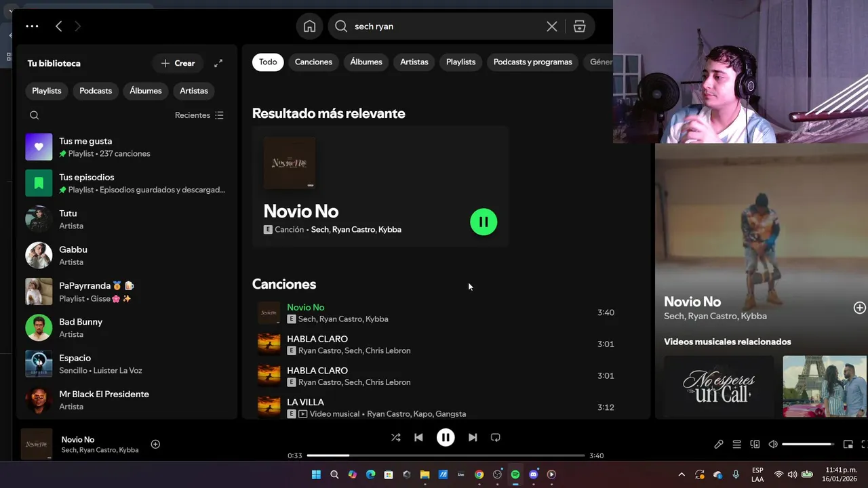
Task: Open Espacio by Luister La Voz
Action: tap(127, 364)
